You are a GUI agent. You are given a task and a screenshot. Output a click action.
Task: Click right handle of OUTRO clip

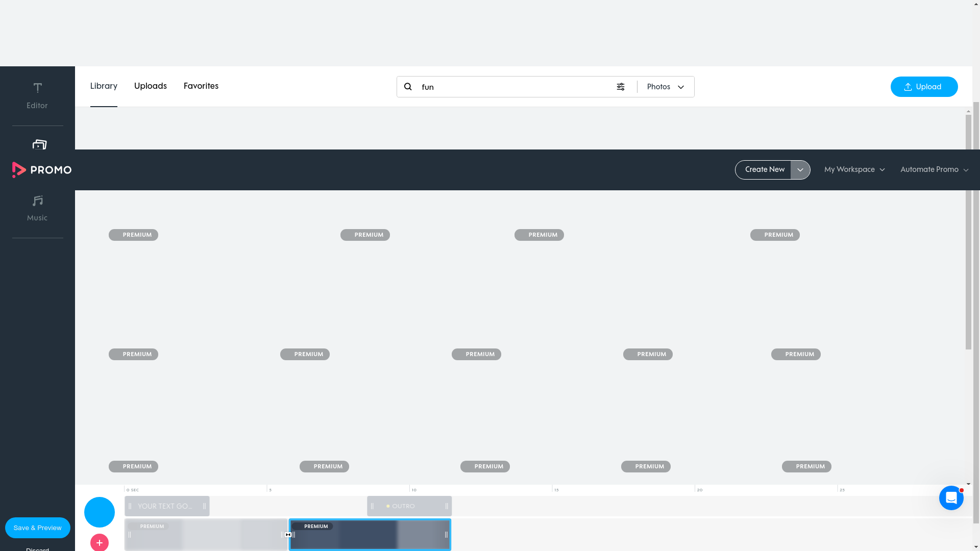(x=447, y=506)
